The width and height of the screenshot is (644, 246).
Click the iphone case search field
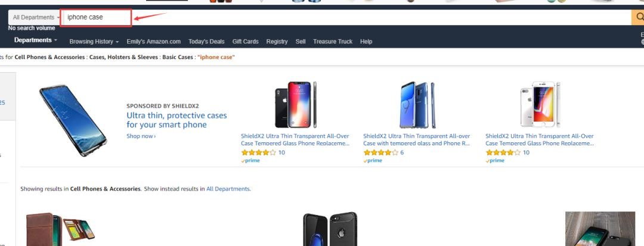pyautogui.click(x=346, y=17)
